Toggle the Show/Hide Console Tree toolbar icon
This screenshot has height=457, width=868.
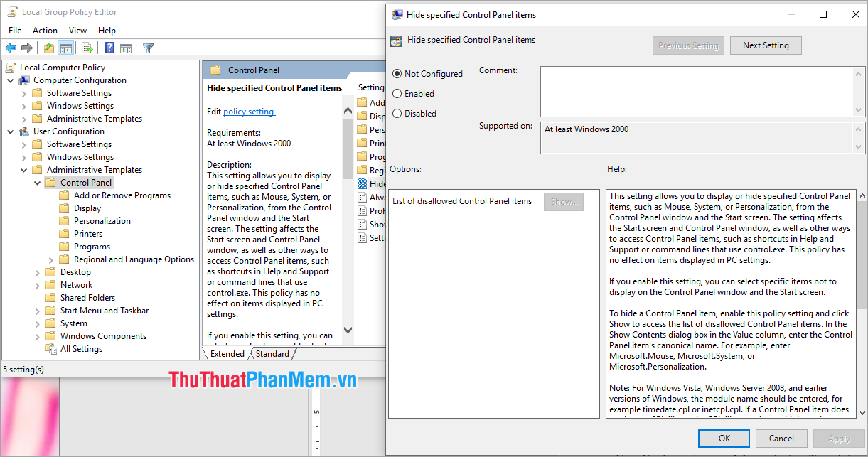click(65, 48)
